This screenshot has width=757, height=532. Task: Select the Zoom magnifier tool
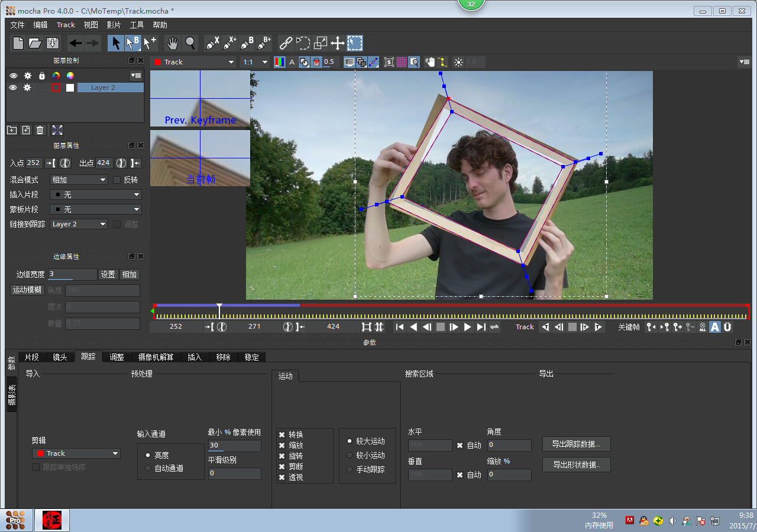pos(190,43)
